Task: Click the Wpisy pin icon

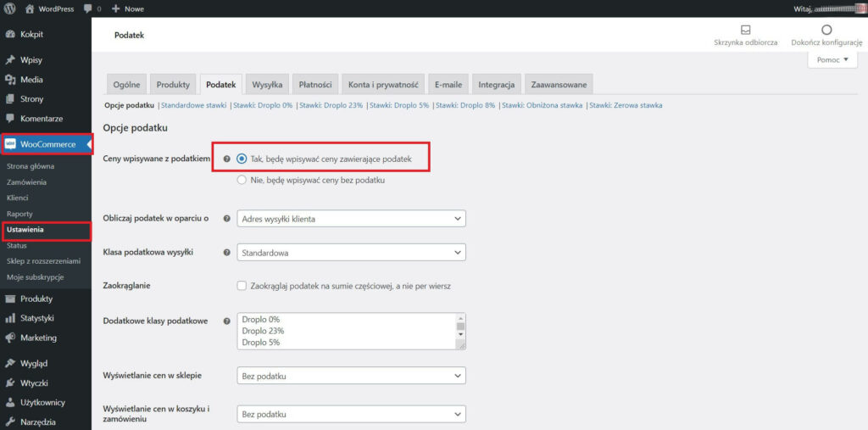Action: pos(9,60)
